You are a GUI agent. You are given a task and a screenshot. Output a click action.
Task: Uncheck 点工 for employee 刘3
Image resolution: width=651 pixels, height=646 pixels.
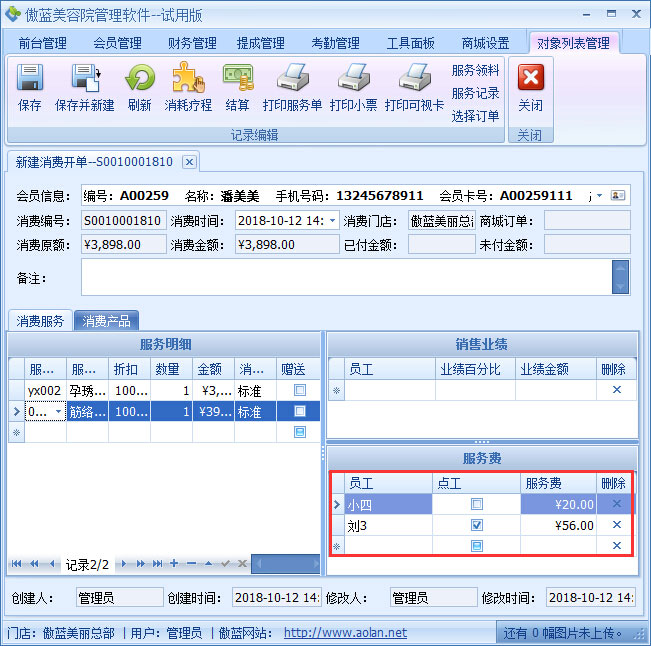coord(477,525)
